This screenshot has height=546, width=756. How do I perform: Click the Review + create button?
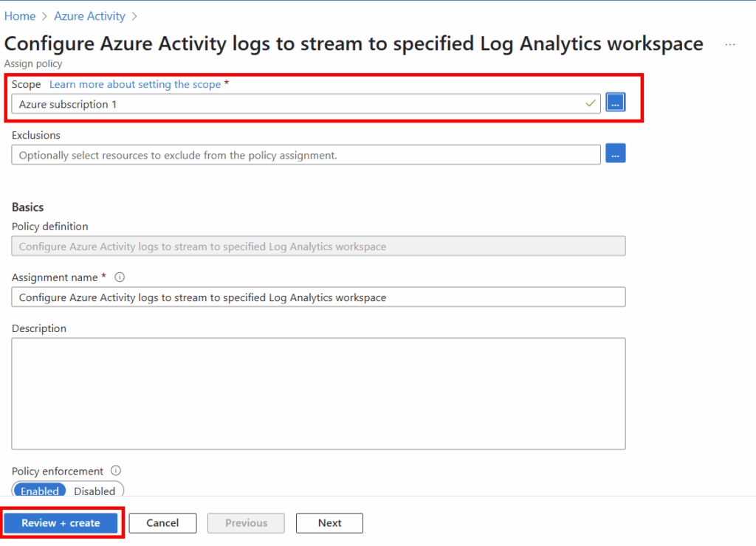[x=61, y=523]
